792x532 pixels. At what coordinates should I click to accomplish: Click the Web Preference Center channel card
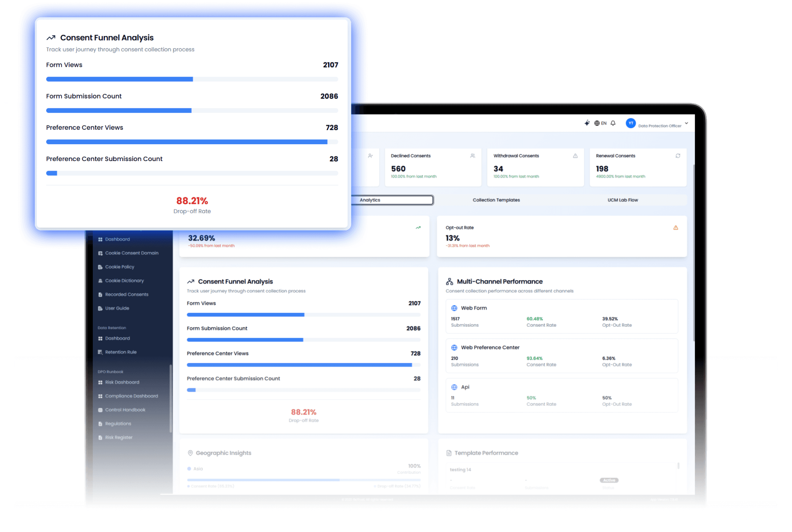tap(561, 356)
